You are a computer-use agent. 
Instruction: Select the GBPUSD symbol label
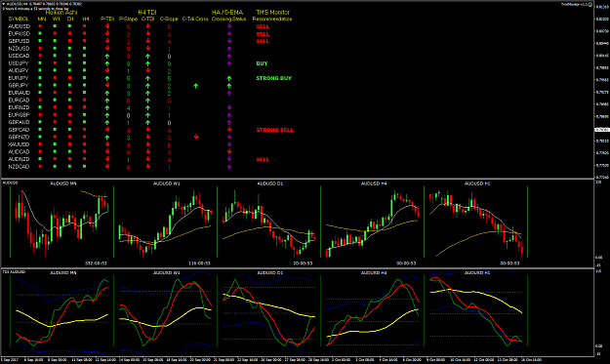[20, 41]
